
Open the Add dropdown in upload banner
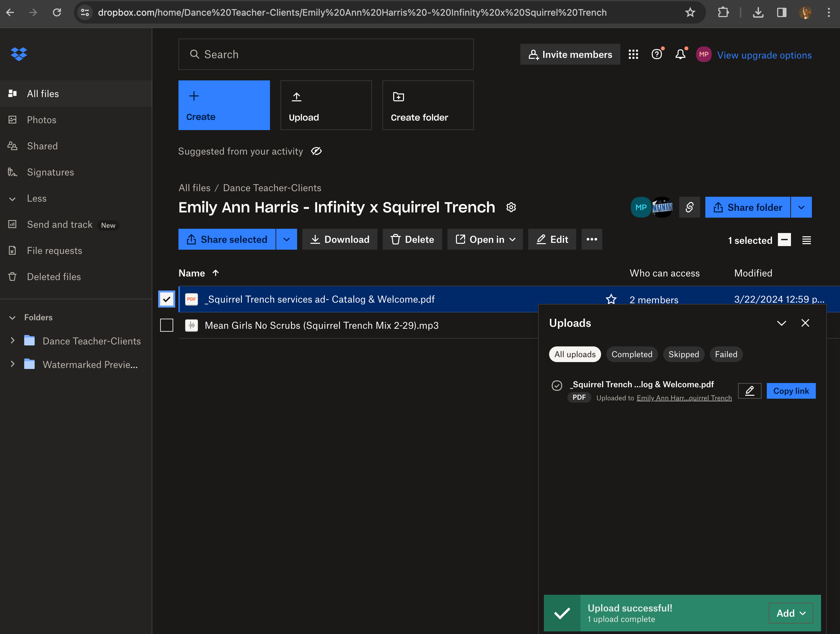(x=791, y=613)
